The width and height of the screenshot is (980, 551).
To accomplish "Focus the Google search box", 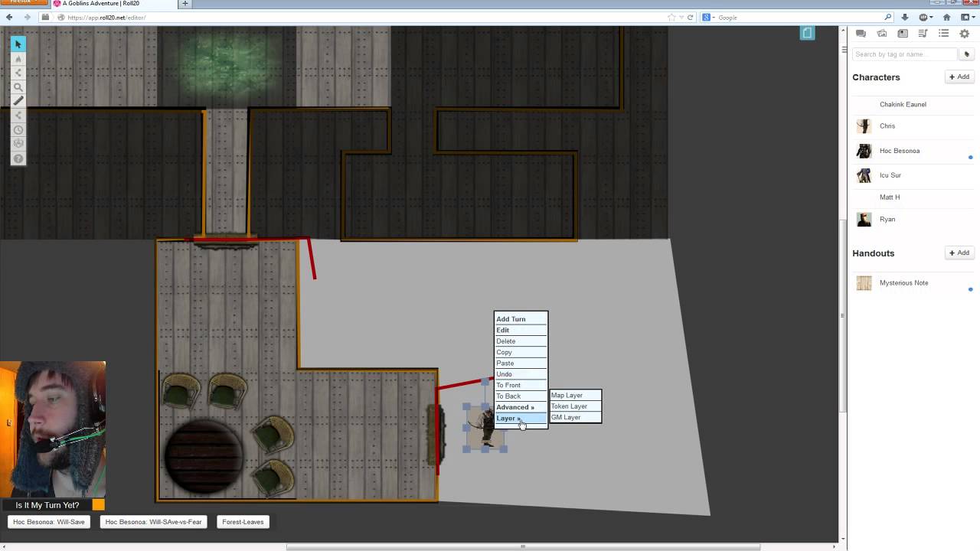I will coord(796,17).
